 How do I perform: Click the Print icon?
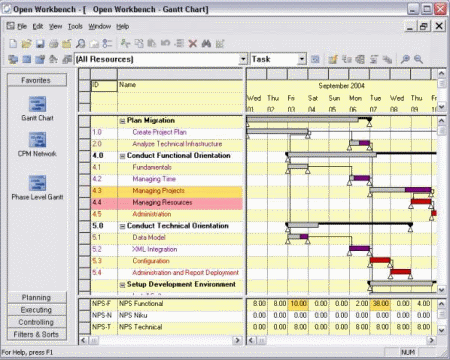pos(54,43)
